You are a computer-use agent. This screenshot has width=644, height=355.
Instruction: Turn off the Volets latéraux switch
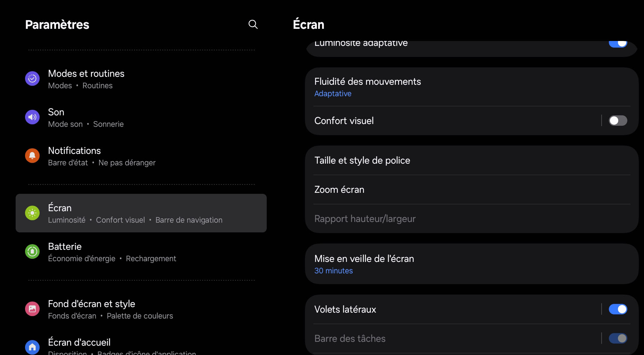tap(618, 309)
